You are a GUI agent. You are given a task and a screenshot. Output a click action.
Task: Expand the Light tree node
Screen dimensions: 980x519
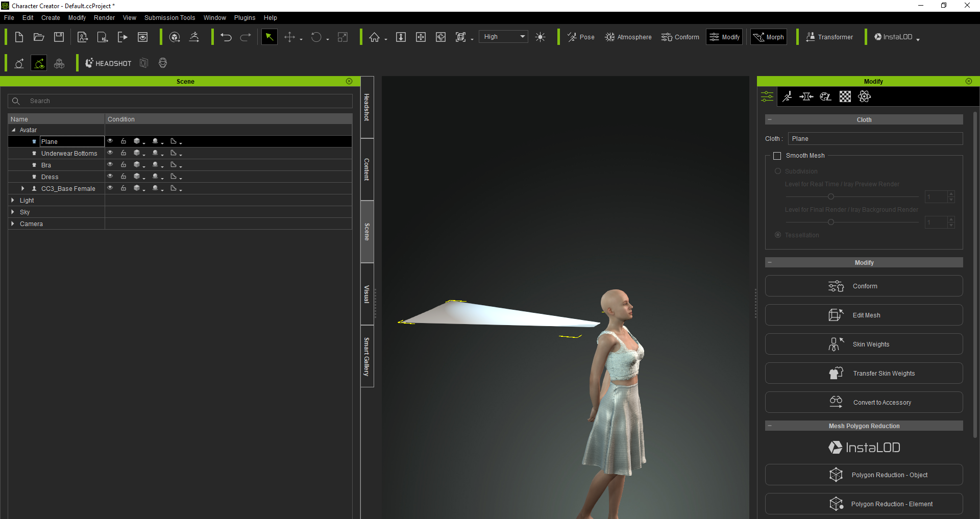pos(13,200)
